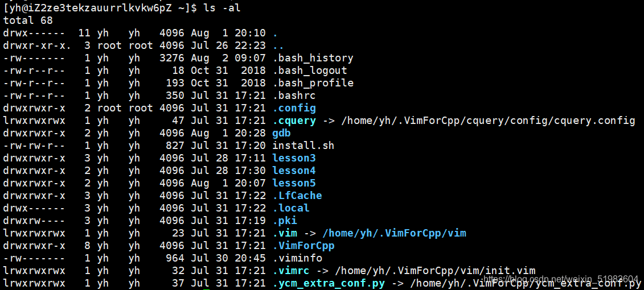Viewport: 644px width, 290px height.
Task: Click the /home/yh/.VimForCpp/vim link target
Action: pyautogui.click(x=394, y=233)
